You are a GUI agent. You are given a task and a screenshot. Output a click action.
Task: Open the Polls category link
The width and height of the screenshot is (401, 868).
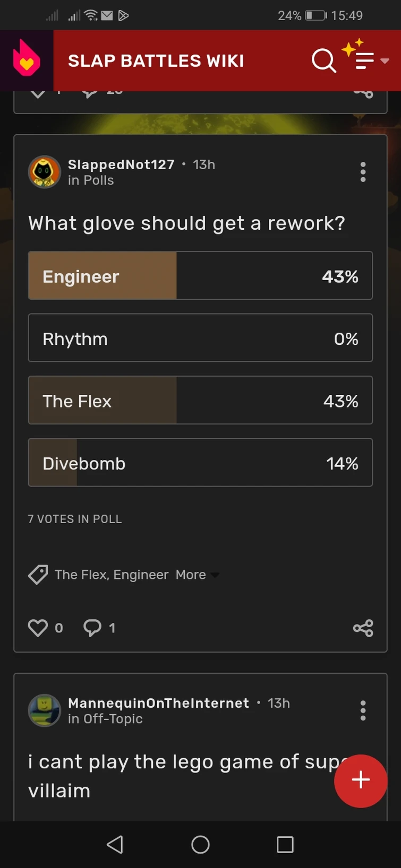click(x=98, y=180)
